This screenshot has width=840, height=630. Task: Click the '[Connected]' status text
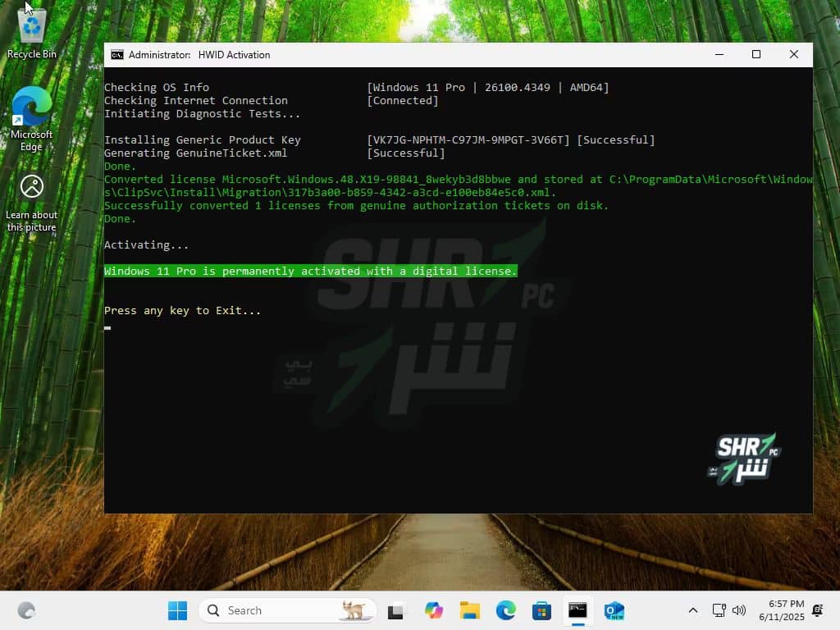pos(402,101)
